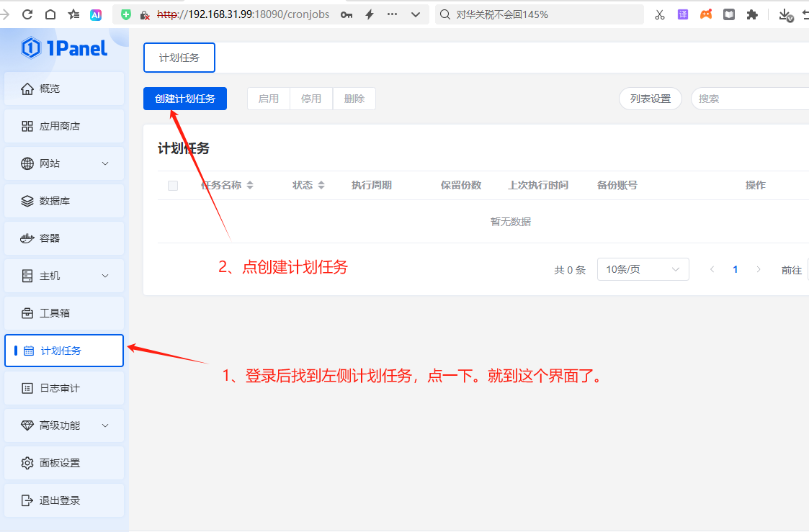809x532 pixels.
Task: Click the 停用 disable button
Action: [x=312, y=99]
